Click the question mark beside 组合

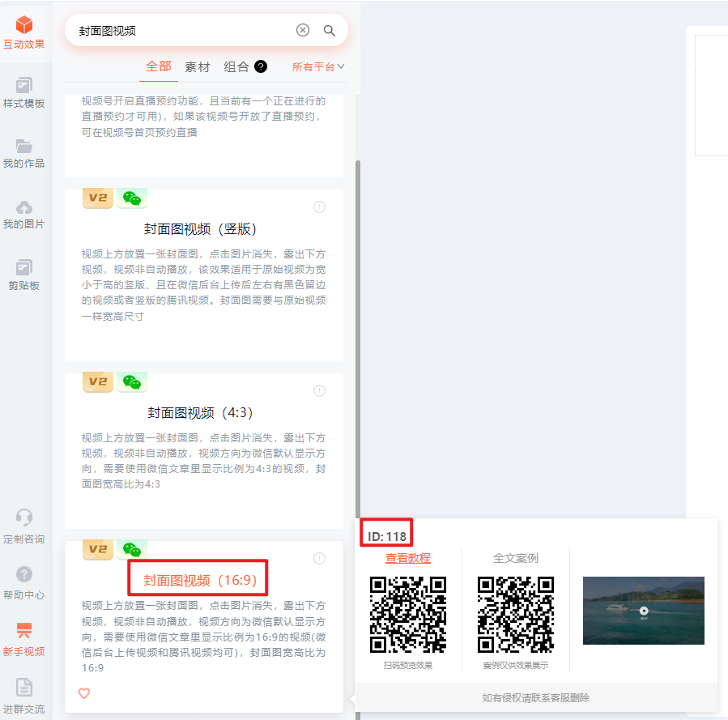261,66
